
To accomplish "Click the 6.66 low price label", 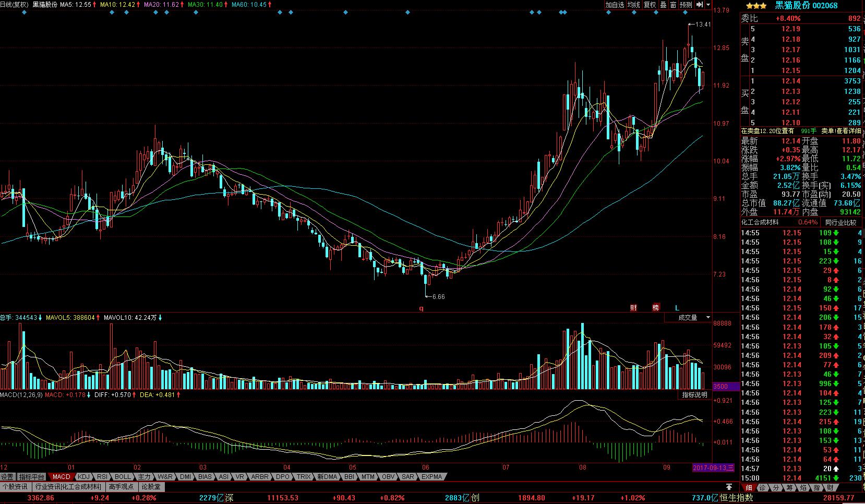I will [438, 297].
